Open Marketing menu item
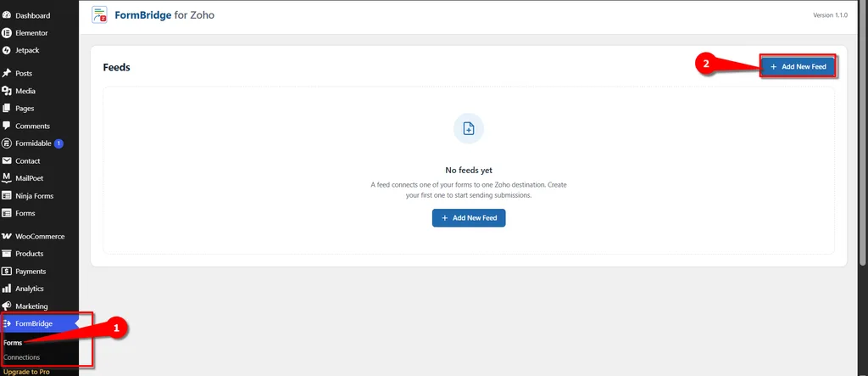 (x=31, y=306)
